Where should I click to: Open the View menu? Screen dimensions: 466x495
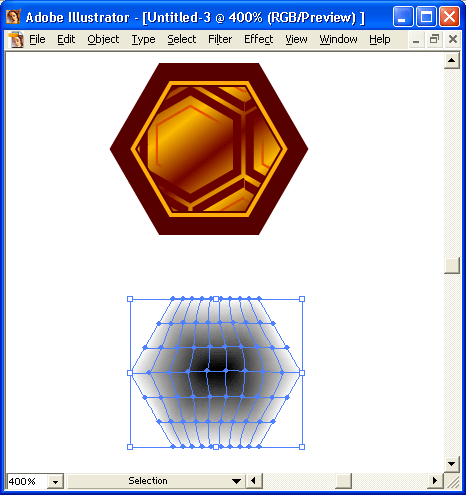[x=296, y=39]
